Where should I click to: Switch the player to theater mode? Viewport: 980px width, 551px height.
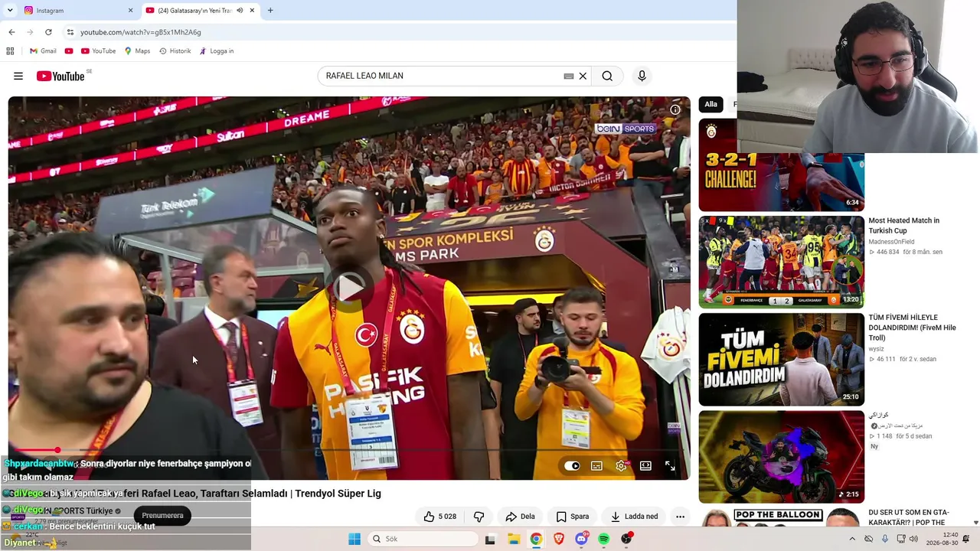click(645, 465)
